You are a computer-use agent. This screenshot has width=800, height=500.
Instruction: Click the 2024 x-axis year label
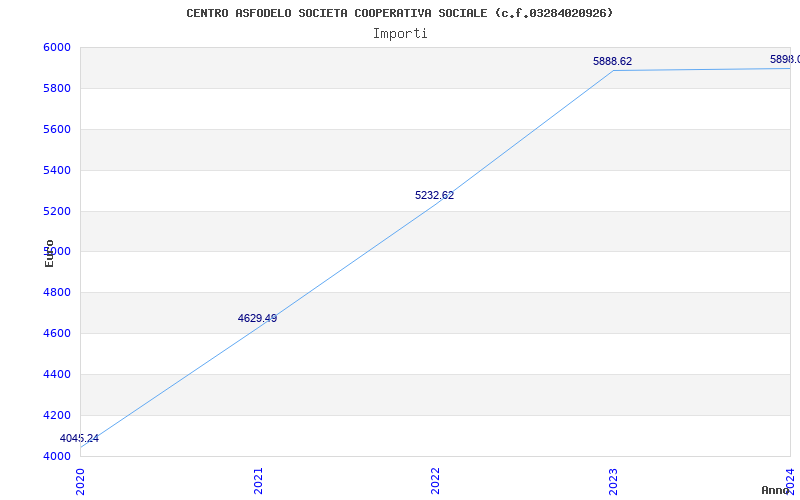click(x=790, y=481)
